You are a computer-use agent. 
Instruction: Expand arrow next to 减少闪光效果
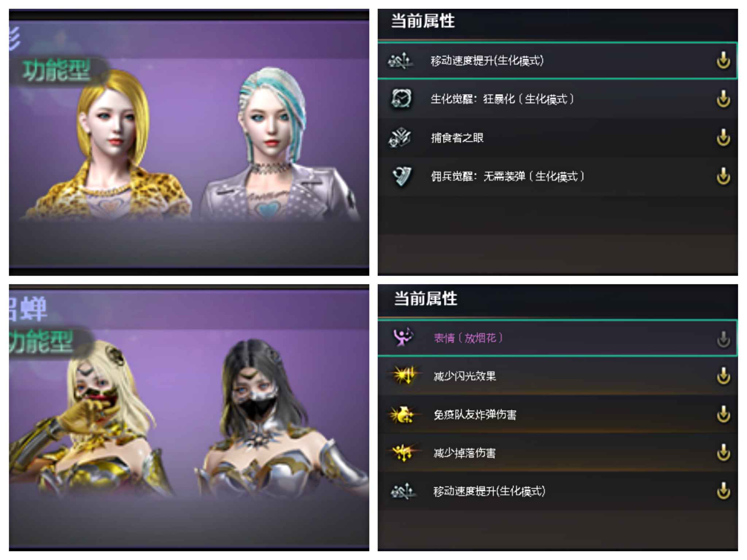pyautogui.click(x=723, y=376)
